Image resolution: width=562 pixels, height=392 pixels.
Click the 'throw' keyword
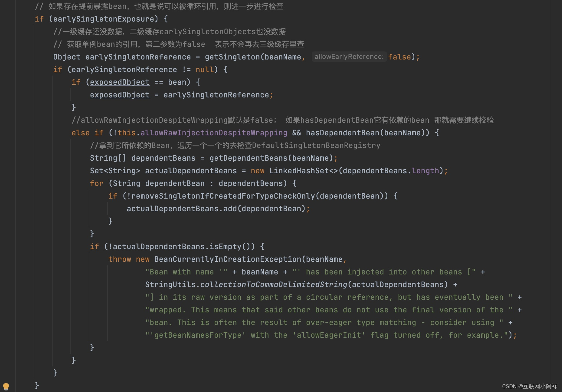click(x=120, y=259)
